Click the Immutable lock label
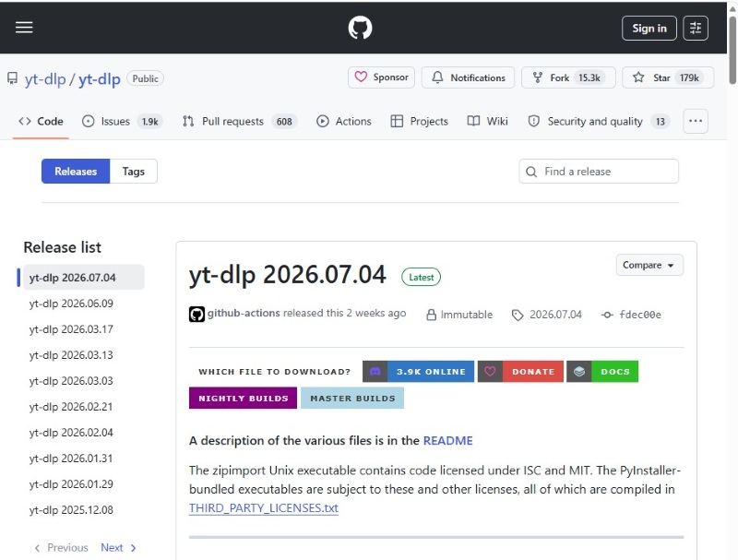The image size is (738, 560). pyautogui.click(x=459, y=315)
